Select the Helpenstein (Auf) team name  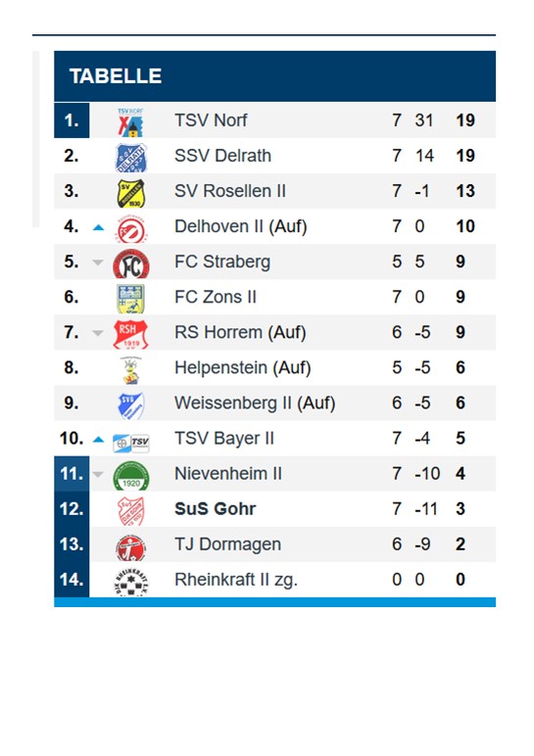243,368
